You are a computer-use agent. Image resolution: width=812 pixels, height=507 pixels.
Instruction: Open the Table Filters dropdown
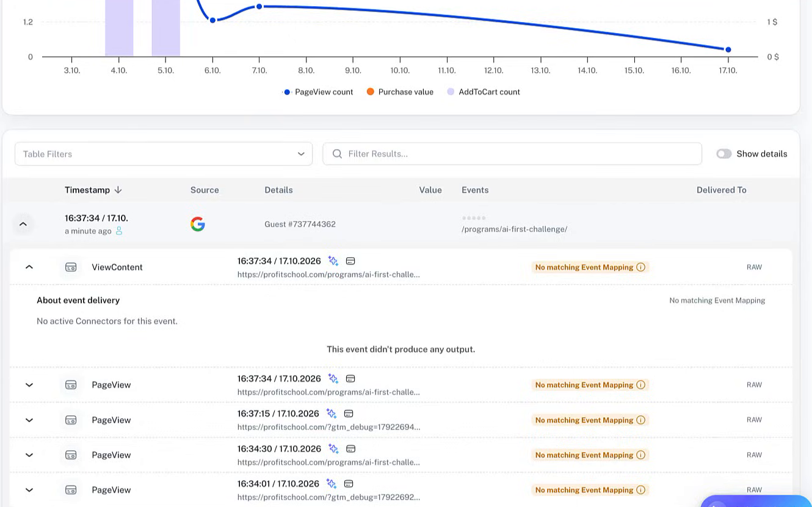164,154
